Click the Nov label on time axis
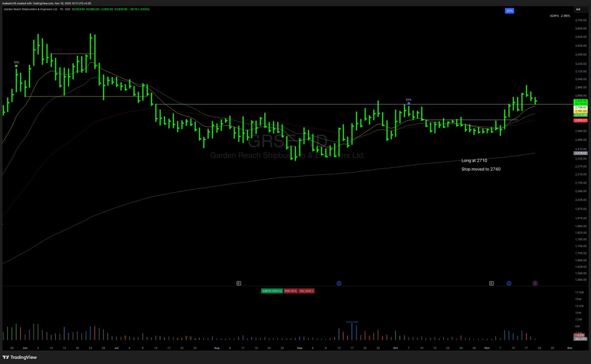This screenshot has width=591, height=364. point(487,347)
